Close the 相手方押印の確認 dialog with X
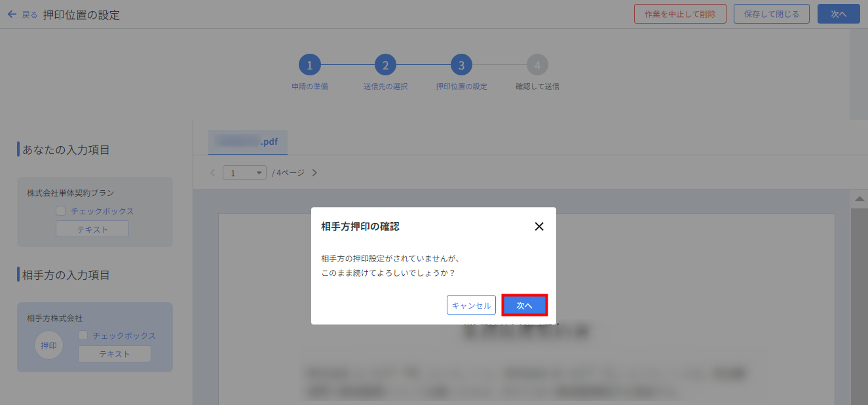The height and width of the screenshot is (405, 868). click(x=539, y=227)
